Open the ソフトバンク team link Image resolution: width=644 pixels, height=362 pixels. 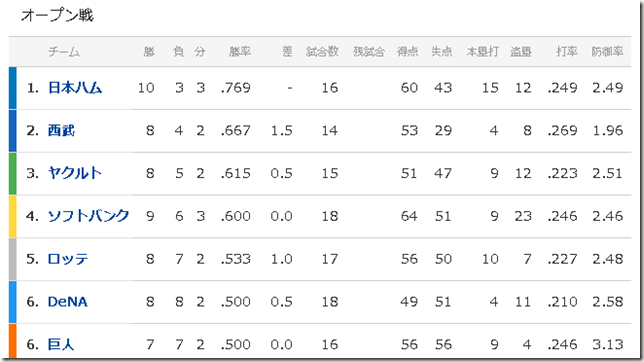(x=88, y=216)
